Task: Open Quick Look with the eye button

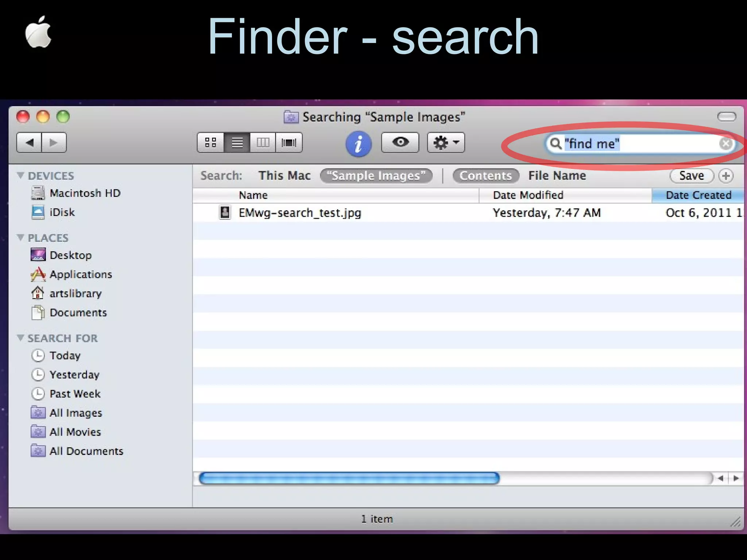Action: [400, 142]
